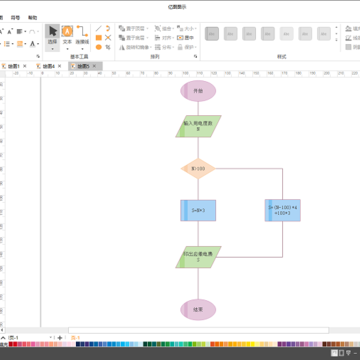Click Send to Back (置于底层)

[133, 38]
